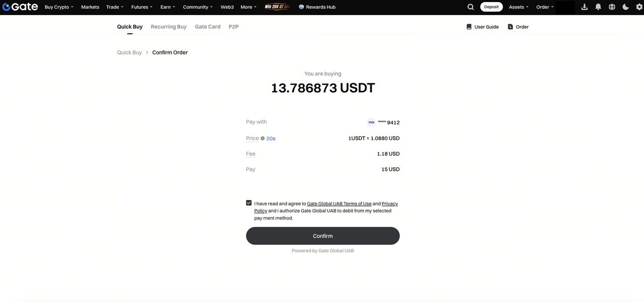The height and width of the screenshot is (302, 644).
Task: Expand the Assets dropdown
Action: [x=518, y=7]
